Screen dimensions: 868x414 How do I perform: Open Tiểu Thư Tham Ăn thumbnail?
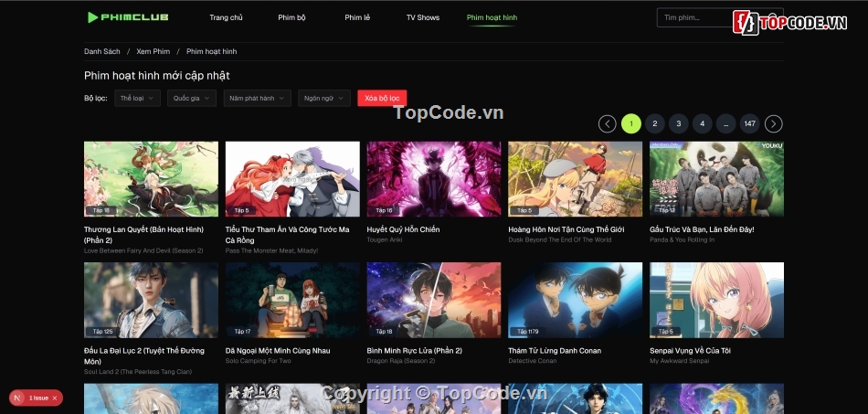(292, 179)
